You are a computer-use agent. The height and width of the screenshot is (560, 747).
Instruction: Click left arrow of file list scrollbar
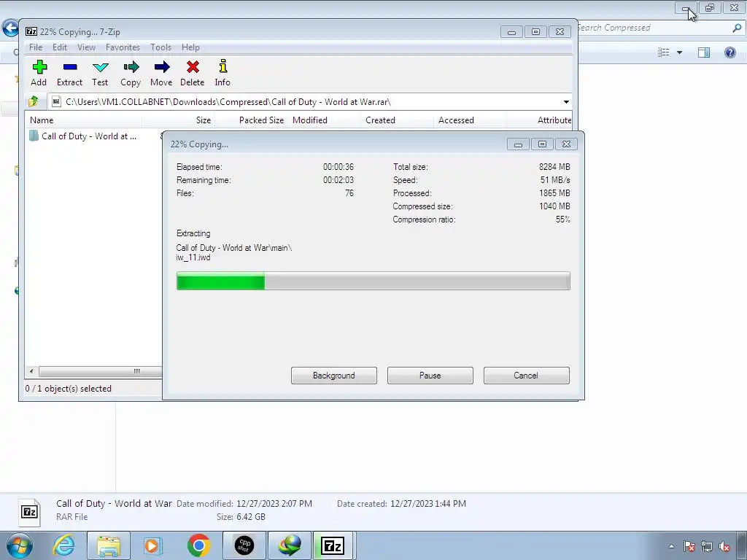31,371
